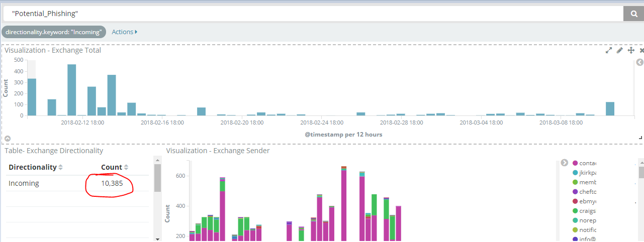Image resolution: width=644 pixels, height=242 pixels.
Task: Toggle legend arrow on Exchange Total chart
Action: (x=639, y=63)
